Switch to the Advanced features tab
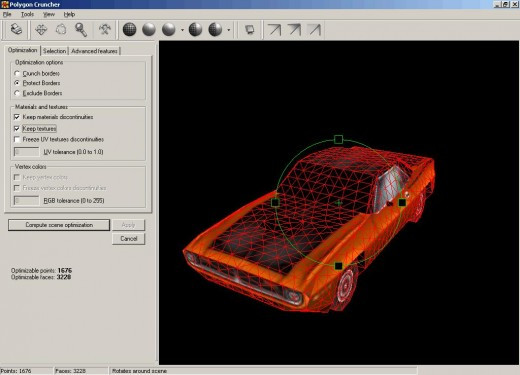520x375 pixels. coord(94,51)
